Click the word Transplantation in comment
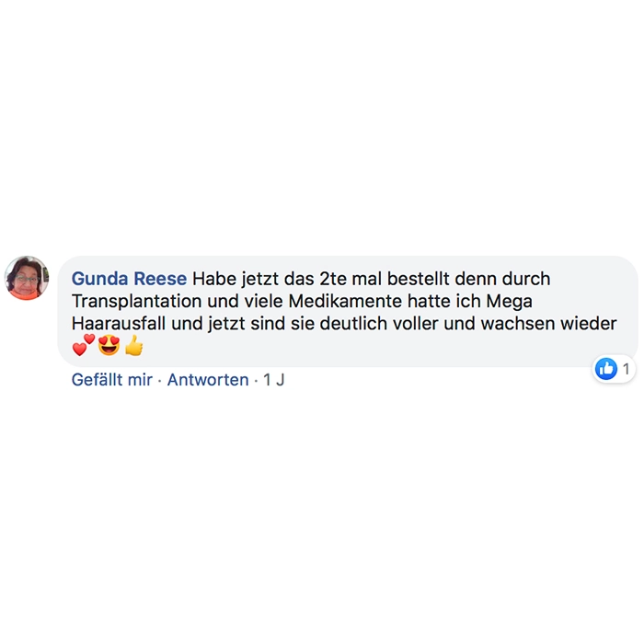 tap(136, 301)
